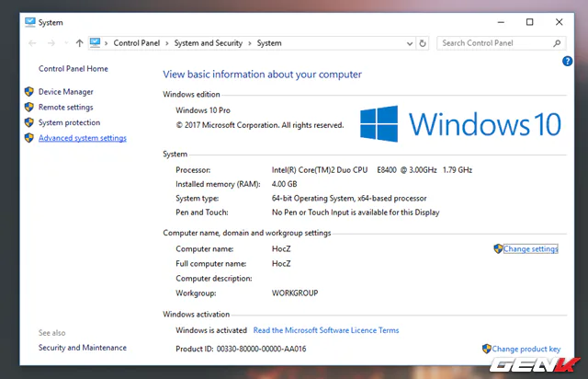
Task: Open the address bar history dropdown
Action: tap(410, 43)
